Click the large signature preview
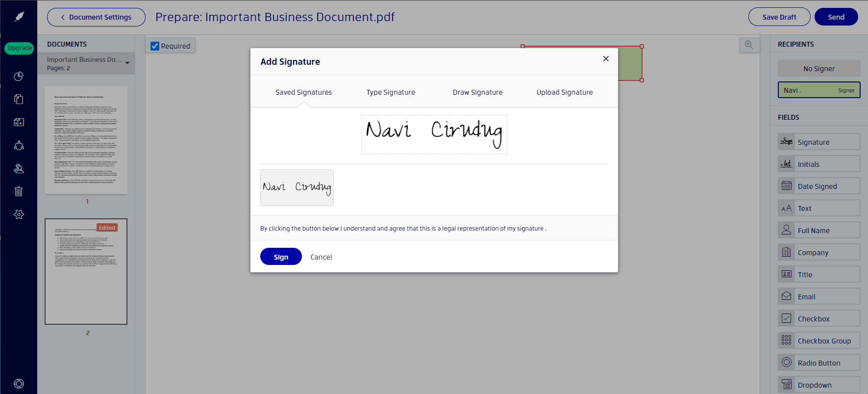Image resolution: width=868 pixels, height=394 pixels. pos(434,134)
